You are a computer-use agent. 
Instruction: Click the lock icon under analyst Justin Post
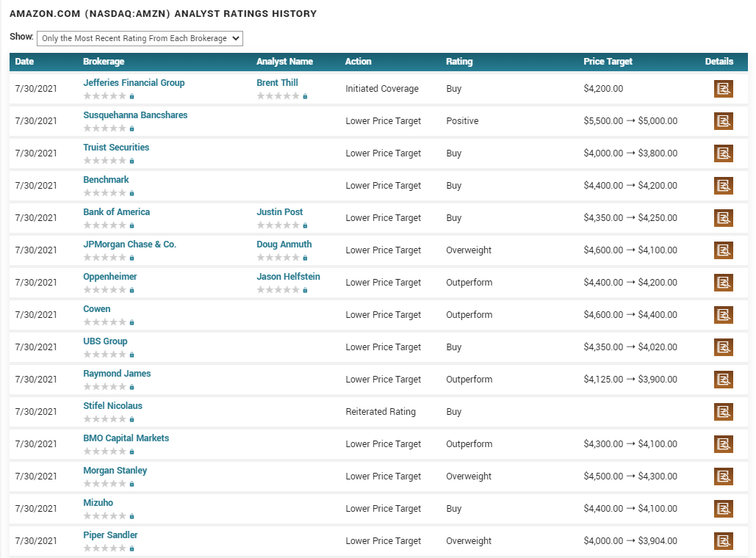[305, 225]
